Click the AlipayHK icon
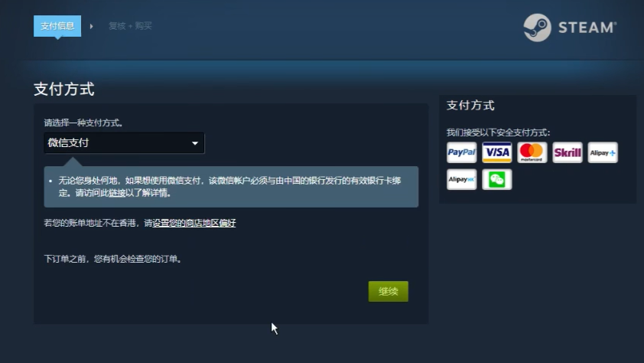This screenshot has width=644, height=363. coord(462,179)
